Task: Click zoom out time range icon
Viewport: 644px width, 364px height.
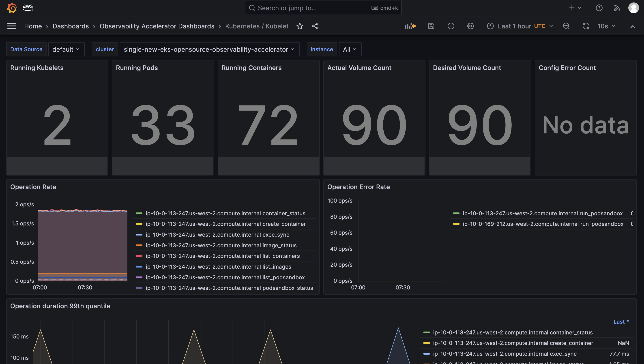Action: click(566, 26)
